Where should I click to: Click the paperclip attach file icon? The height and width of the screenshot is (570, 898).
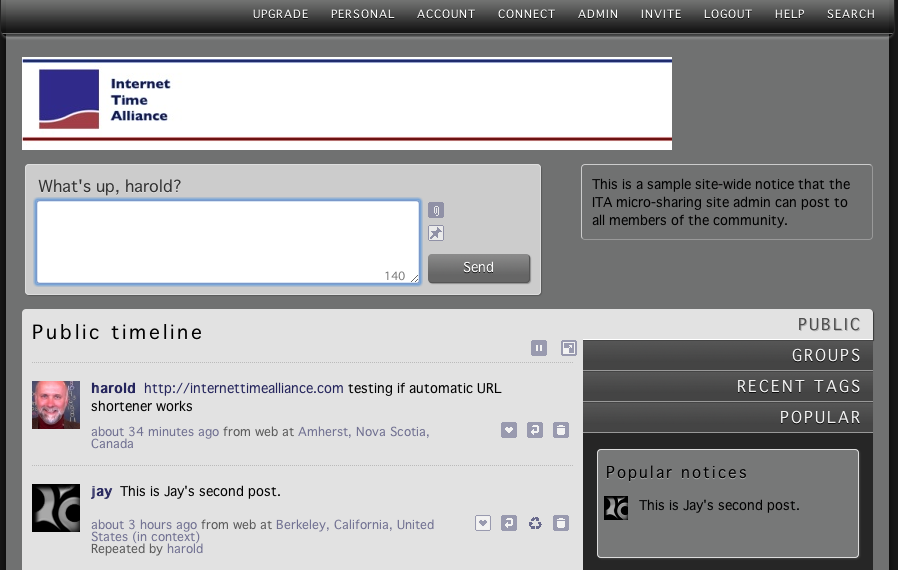click(x=436, y=210)
